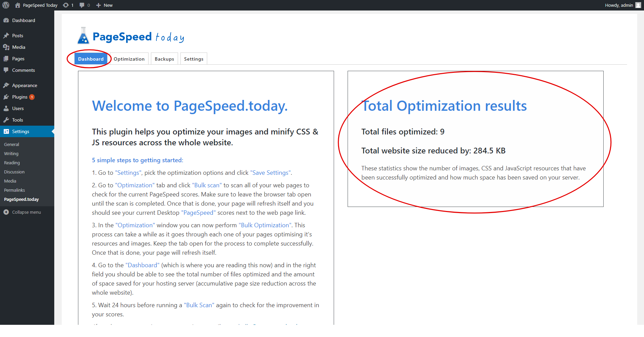Screen dimensions: 644x337
Task: Click the PageSpeed today logo text
Action: 138,37
